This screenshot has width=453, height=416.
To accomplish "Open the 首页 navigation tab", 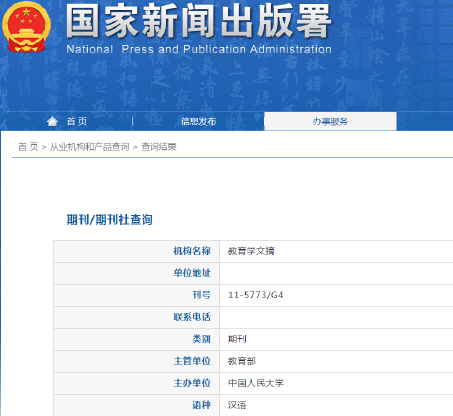I will (77, 121).
